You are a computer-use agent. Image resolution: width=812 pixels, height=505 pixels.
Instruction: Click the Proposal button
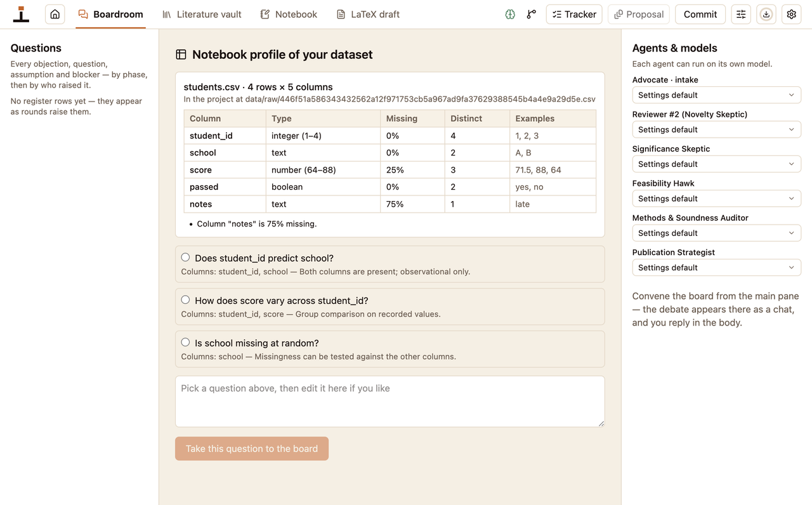[x=639, y=14]
